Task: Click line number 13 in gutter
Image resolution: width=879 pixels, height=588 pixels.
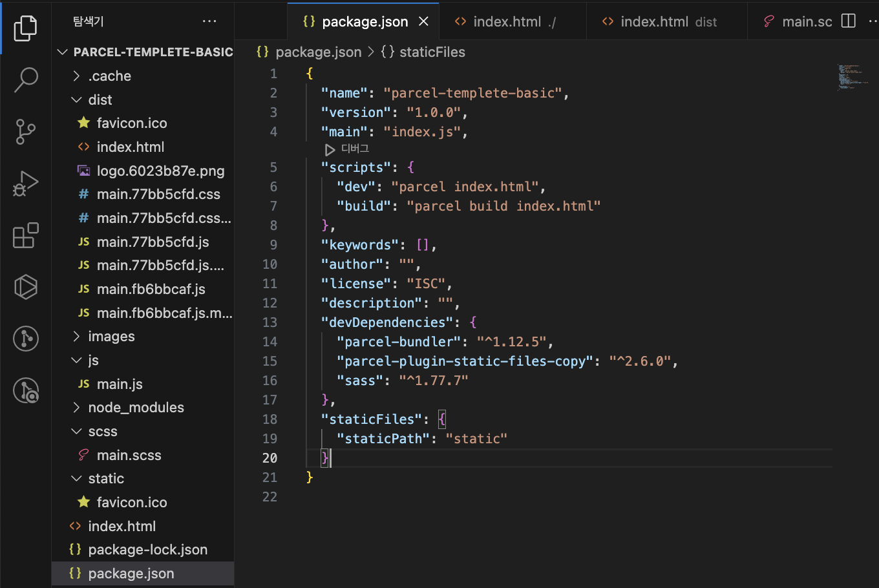Action: [270, 322]
